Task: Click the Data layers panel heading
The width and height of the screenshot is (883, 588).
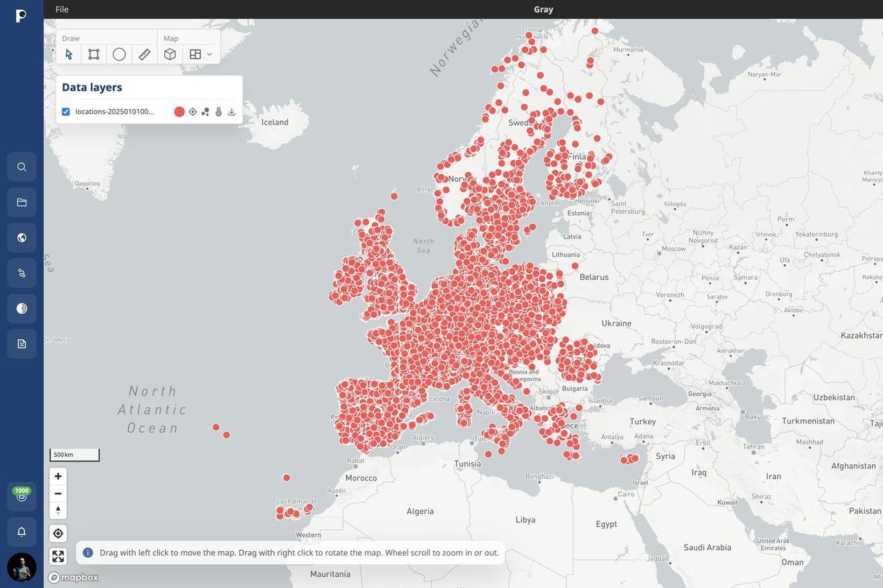Action: point(92,87)
